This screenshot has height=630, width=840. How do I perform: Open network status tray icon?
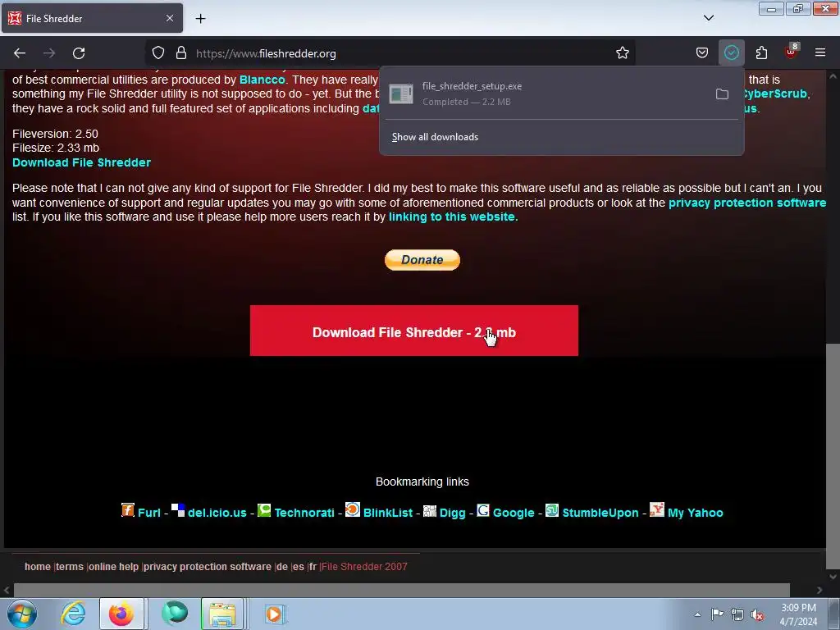point(737,614)
